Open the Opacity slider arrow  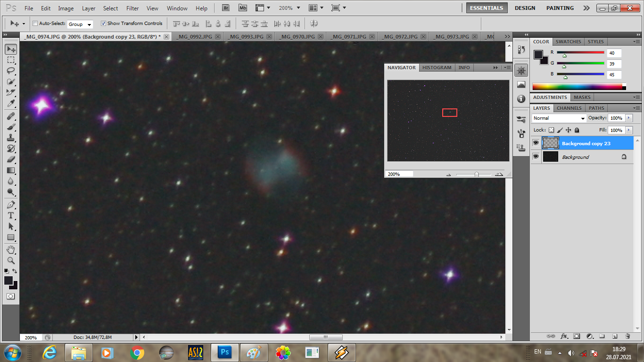(629, 118)
